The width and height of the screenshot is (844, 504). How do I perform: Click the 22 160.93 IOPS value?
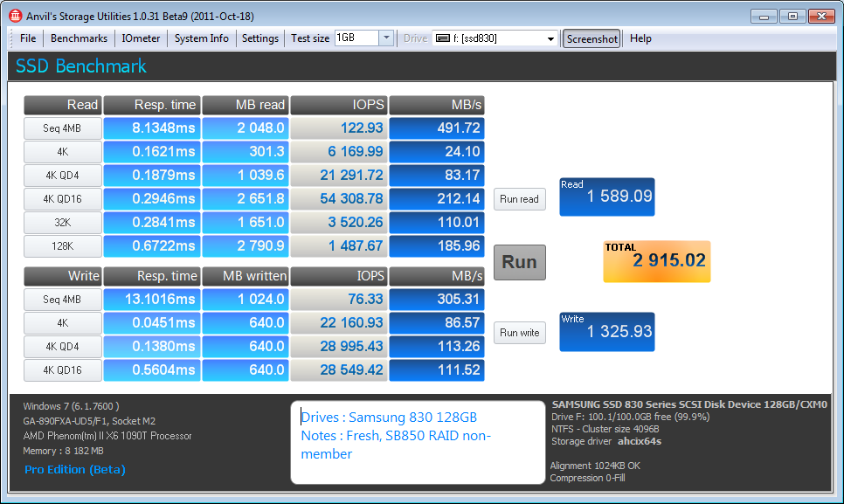coord(339,322)
